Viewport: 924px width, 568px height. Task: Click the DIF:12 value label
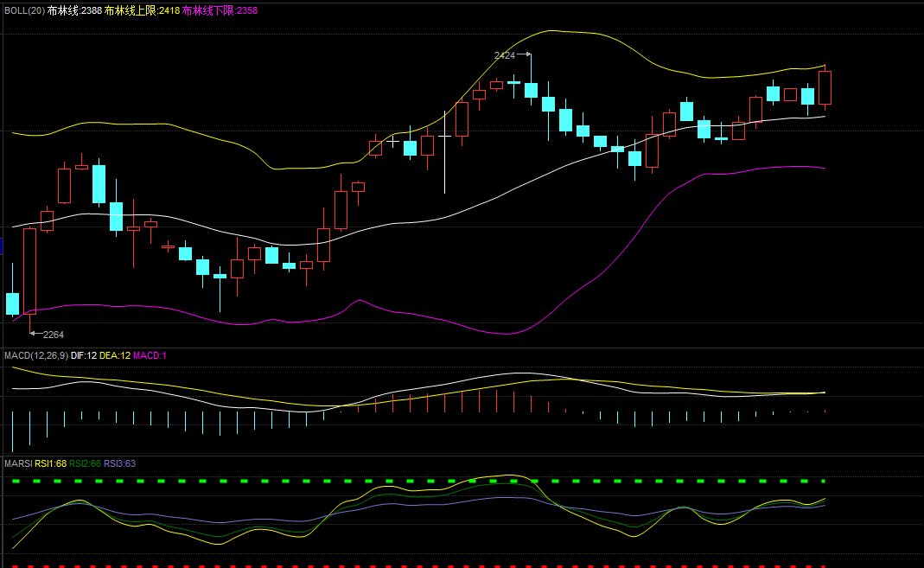83,355
